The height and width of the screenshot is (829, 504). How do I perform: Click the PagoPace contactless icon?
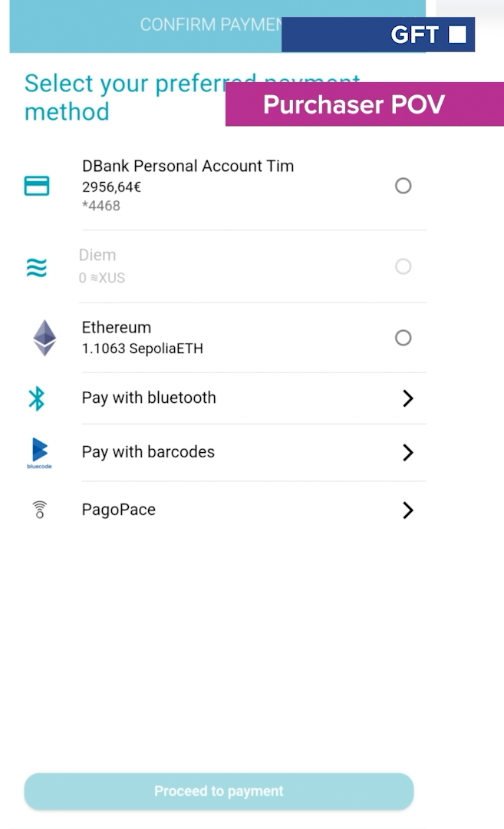pyautogui.click(x=40, y=510)
